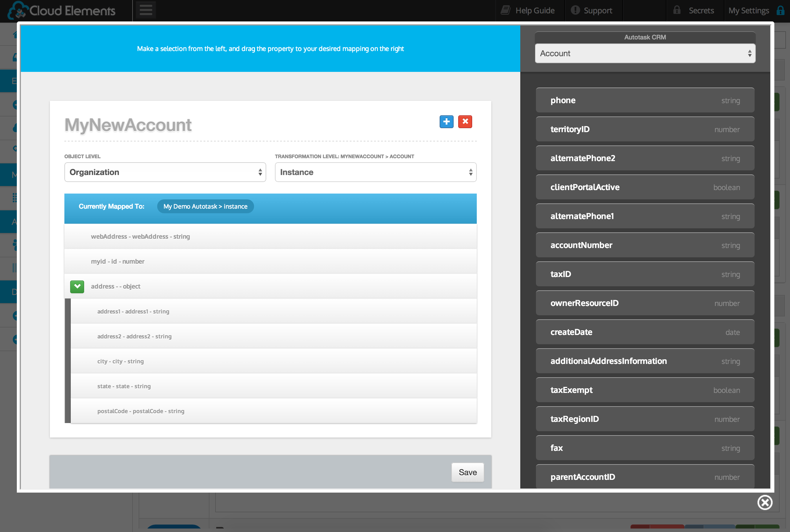790x532 pixels.
Task: Click the postalCode - postalCode - string row
Action: (x=274, y=411)
